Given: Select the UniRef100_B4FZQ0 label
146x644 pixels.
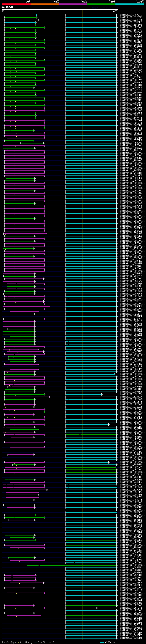Looking at the screenshot, I should point(131,50).
